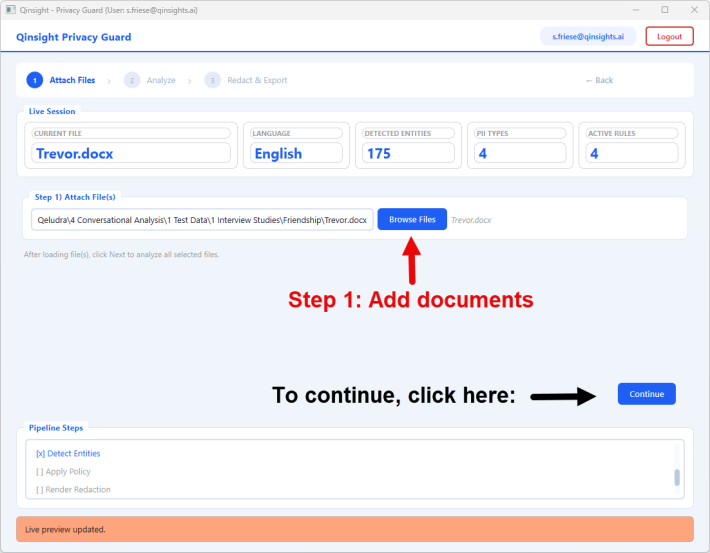Image resolution: width=710 pixels, height=553 pixels.
Task: Log out using the Logout button
Action: click(x=669, y=36)
